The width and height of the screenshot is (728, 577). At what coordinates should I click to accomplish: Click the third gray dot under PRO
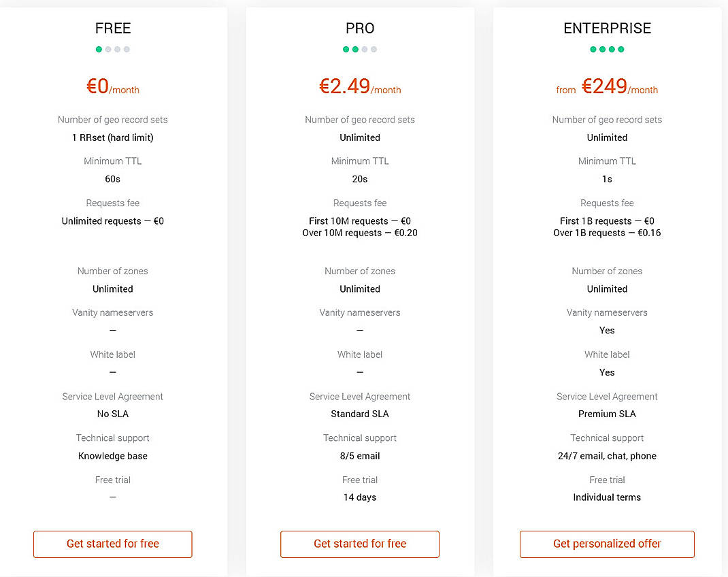[x=365, y=49]
